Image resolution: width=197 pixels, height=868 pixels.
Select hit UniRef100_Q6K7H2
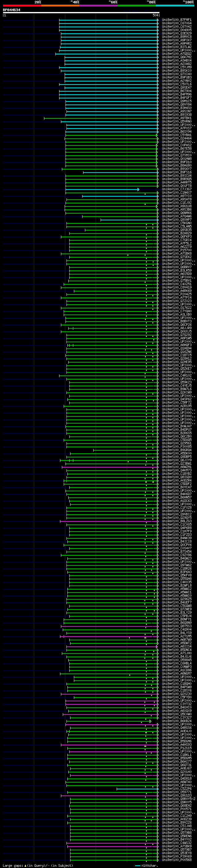click(x=176, y=57)
